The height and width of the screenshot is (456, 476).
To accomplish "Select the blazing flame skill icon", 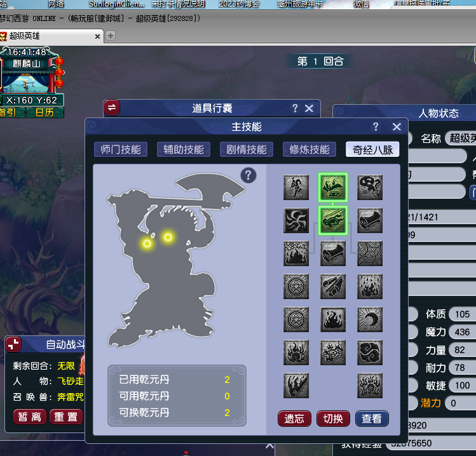I will (333, 319).
